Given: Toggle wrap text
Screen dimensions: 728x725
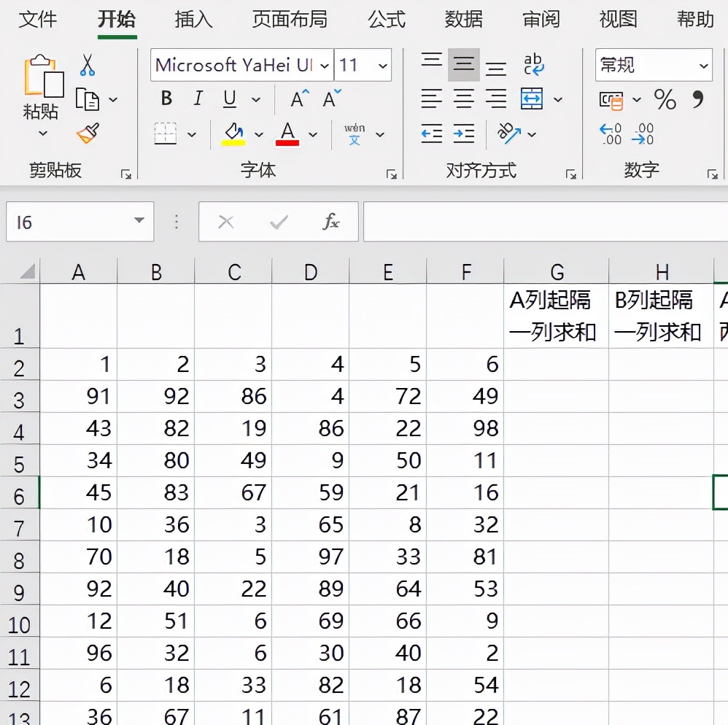Looking at the screenshot, I should [533, 64].
